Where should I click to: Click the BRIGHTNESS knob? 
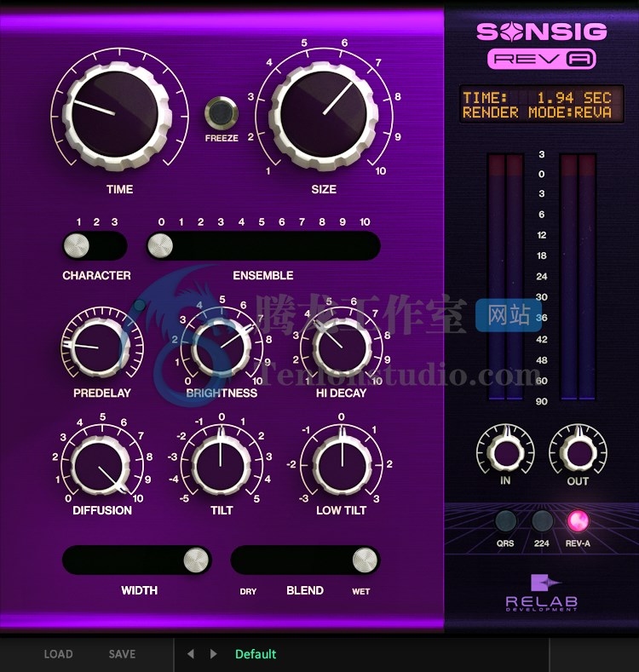point(222,347)
